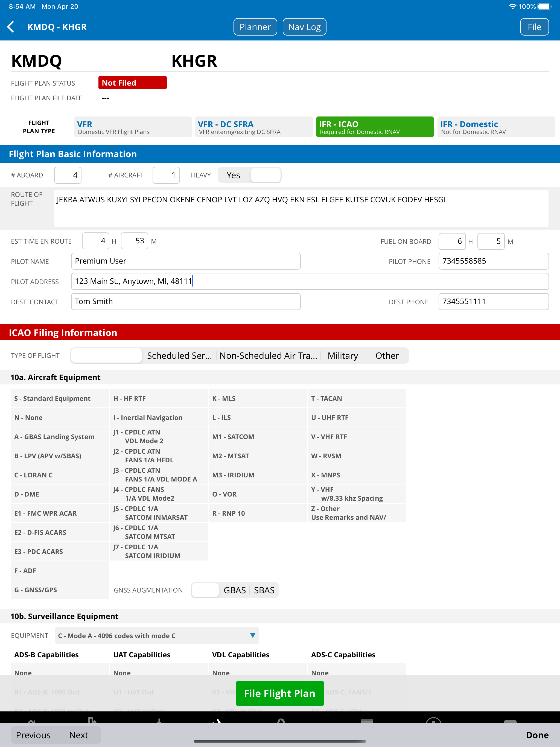
Task: Toggle J5 - CPDLC SATCOM INMARSAT
Action: [x=159, y=513]
